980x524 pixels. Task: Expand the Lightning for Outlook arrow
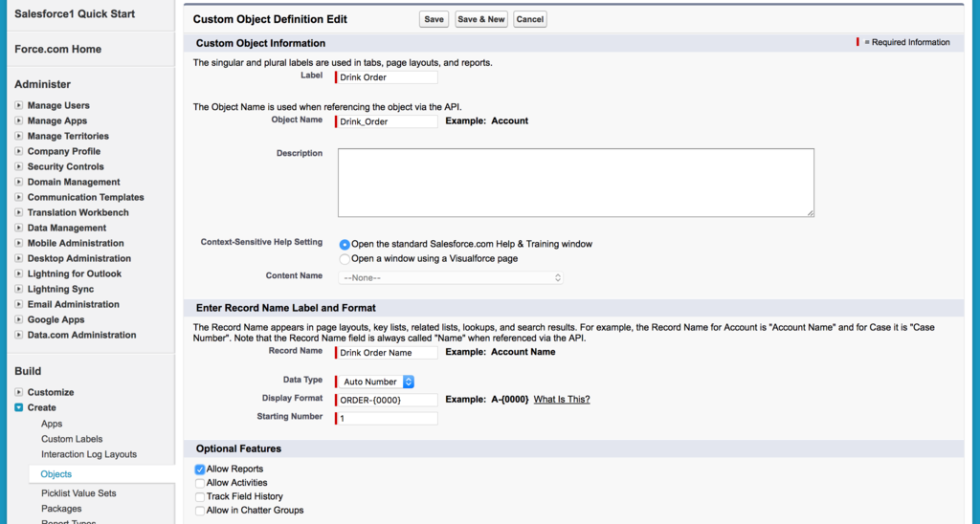[19, 273]
